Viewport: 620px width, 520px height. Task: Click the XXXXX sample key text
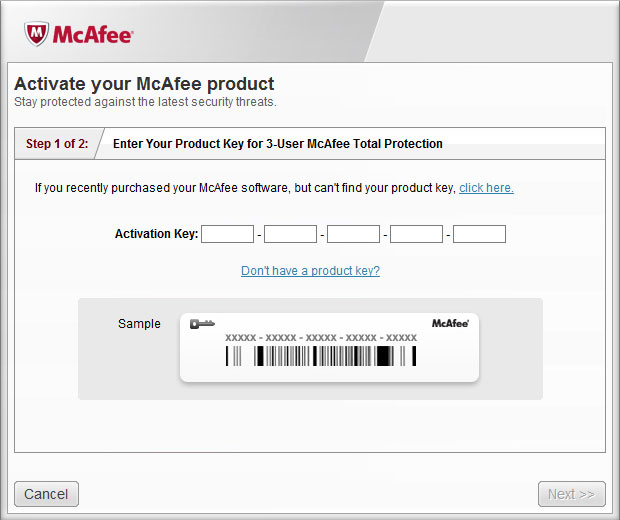pyautogui.click(x=321, y=338)
